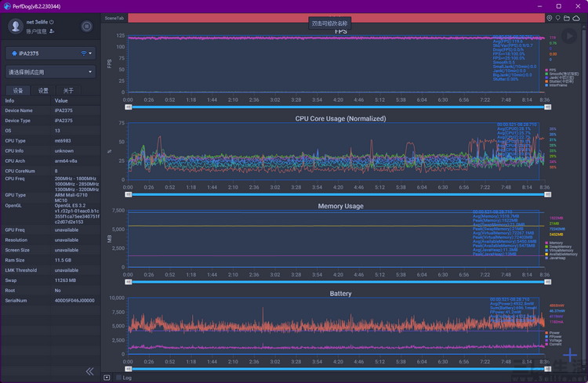Click the CPU Core Usage (Normalized) chart title
Viewport: 588px width, 383px height.
pos(340,119)
